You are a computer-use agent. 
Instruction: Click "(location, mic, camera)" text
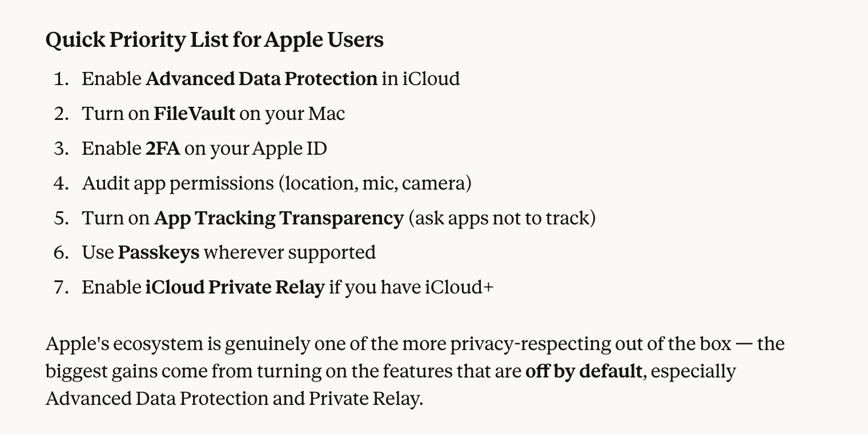[x=375, y=183]
